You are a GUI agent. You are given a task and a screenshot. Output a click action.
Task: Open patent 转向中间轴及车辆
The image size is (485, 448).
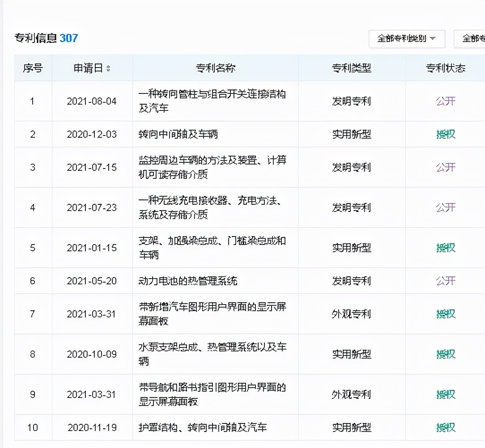[x=178, y=134]
